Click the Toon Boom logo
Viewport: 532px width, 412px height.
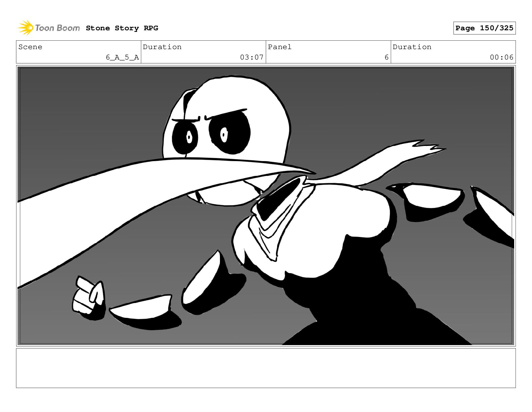point(49,28)
